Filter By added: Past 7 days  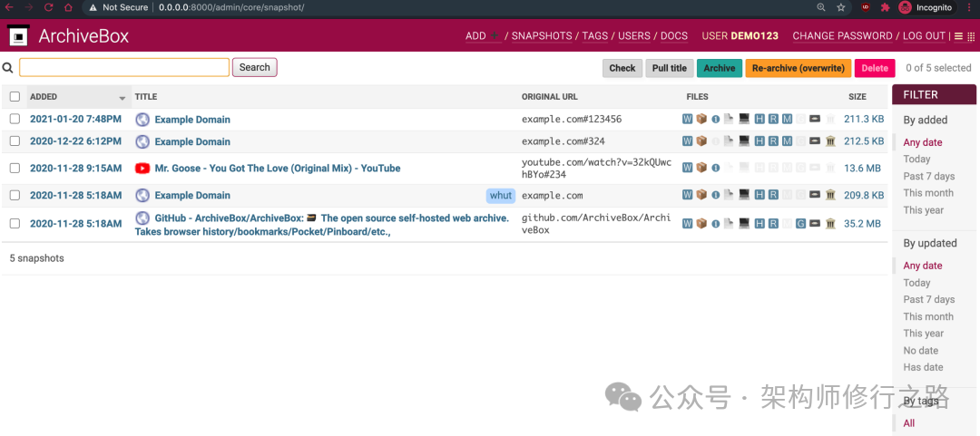[x=929, y=176]
